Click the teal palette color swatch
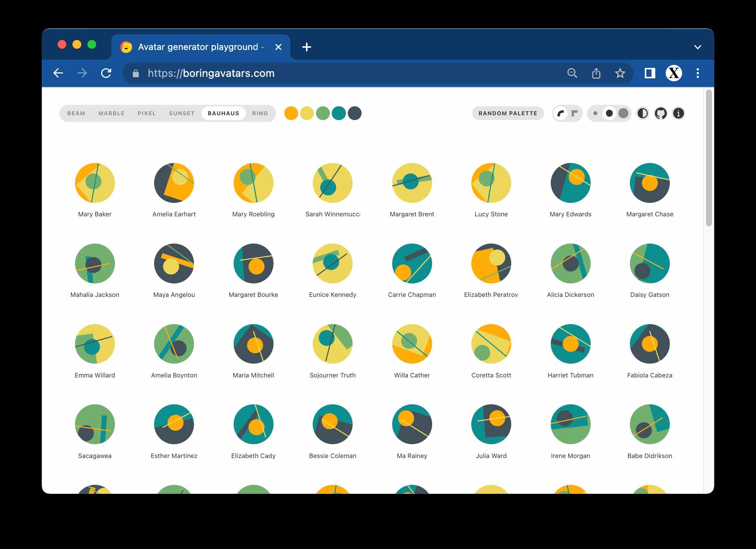Screen dimensions: 756x549 (x=338, y=113)
